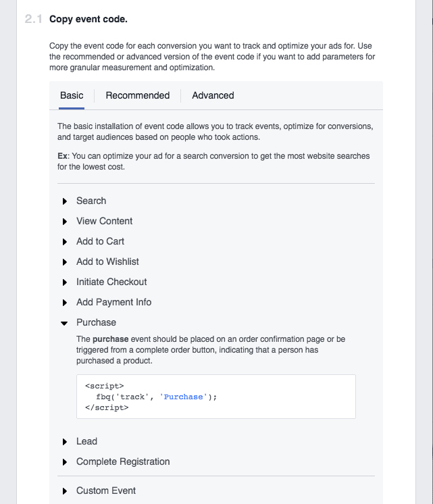This screenshot has height=504, width=433.
Task: Expand Add to Wishlist arrow
Action: (65, 262)
